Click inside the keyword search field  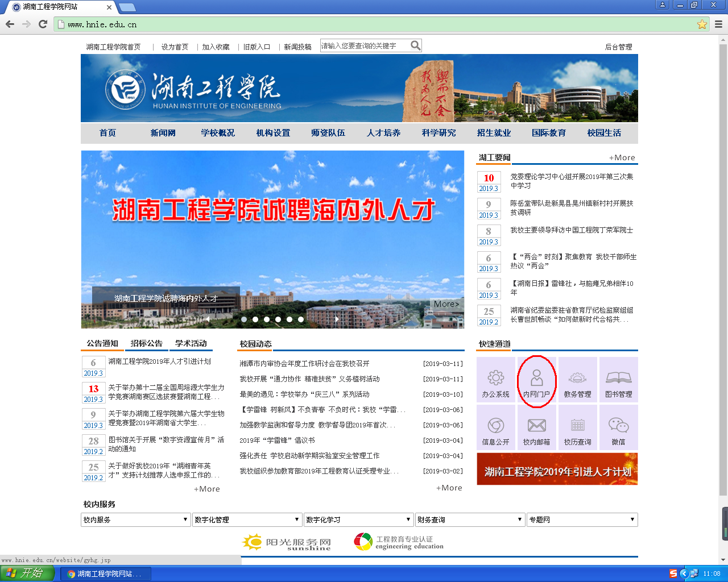point(365,45)
